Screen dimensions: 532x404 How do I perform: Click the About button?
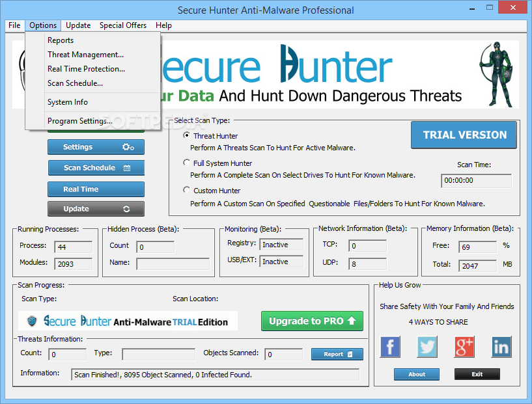point(417,374)
